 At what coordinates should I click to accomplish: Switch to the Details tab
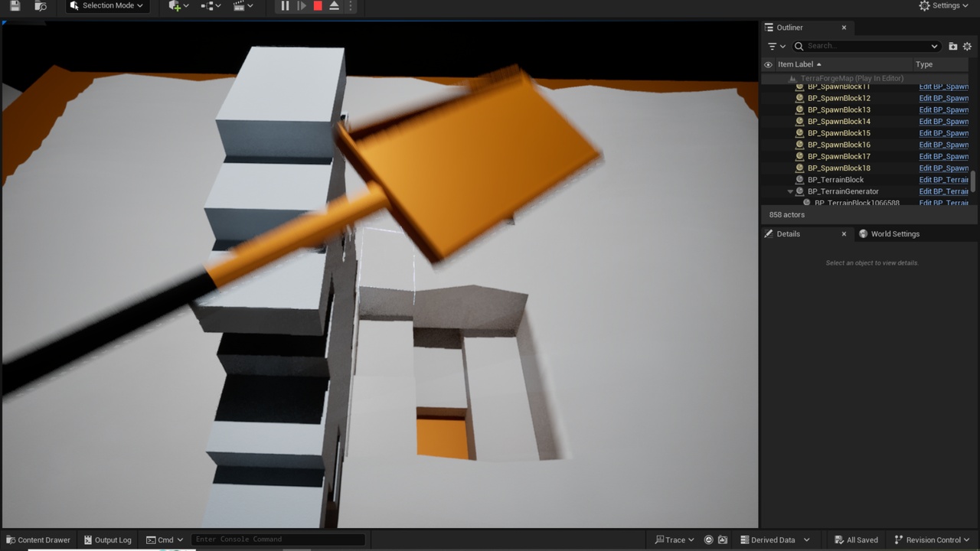[788, 234]
